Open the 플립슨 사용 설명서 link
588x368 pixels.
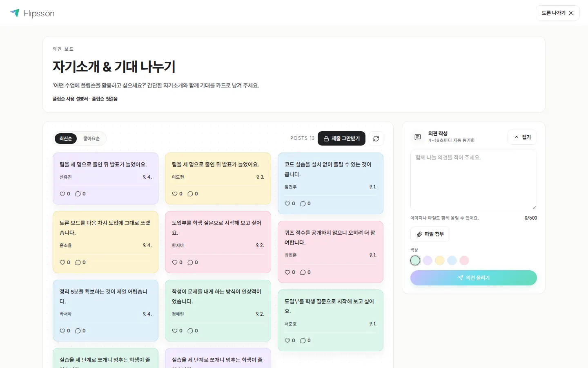pos(70,99)
